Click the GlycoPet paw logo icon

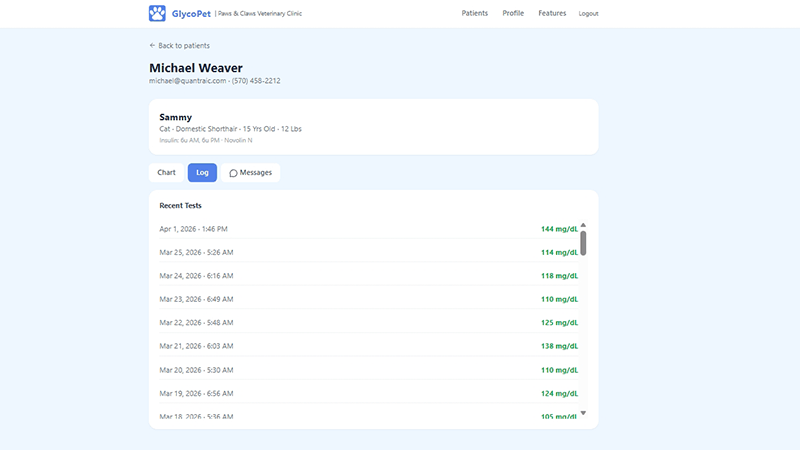pyautogui.click(x=157, y=13)
